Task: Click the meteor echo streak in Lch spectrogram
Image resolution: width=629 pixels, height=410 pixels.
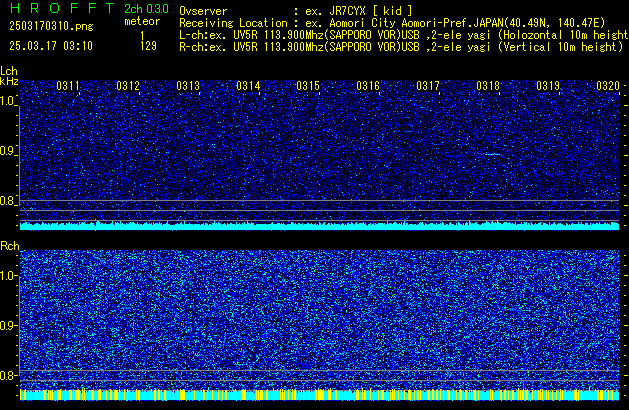Action: click(x=489, y=154)
